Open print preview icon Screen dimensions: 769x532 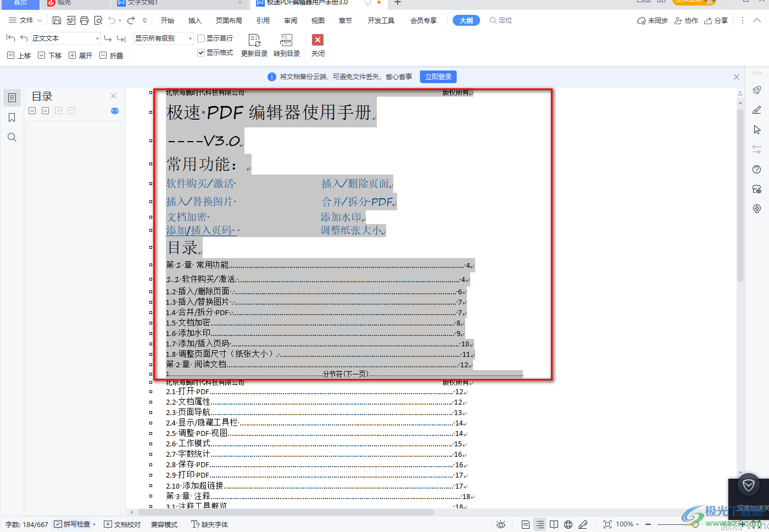coord(98,20)
